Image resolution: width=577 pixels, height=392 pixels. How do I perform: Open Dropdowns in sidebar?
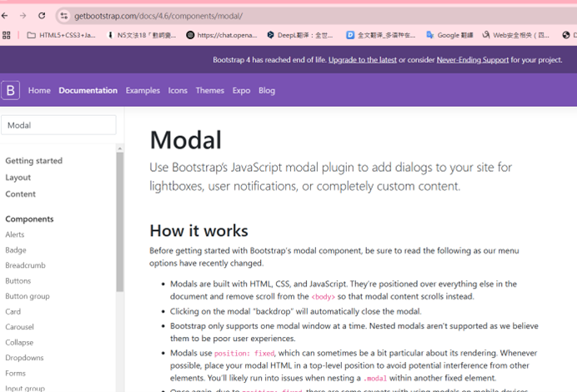point(24,358)
